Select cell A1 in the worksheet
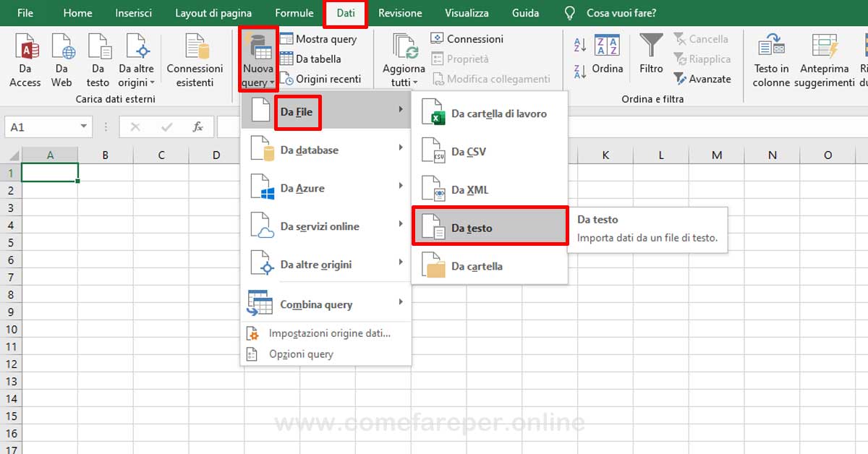Screen dimensions: 868x454 [x=50, y=172]
